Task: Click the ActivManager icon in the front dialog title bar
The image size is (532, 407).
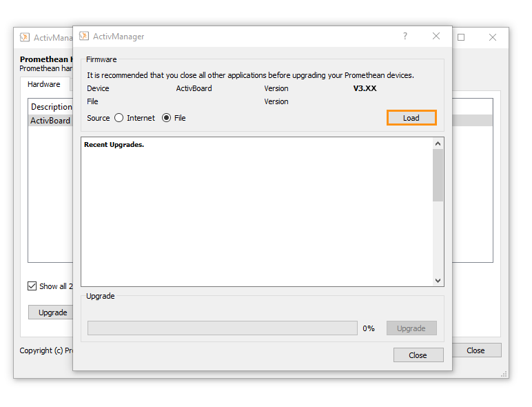Action: (84, 36)
